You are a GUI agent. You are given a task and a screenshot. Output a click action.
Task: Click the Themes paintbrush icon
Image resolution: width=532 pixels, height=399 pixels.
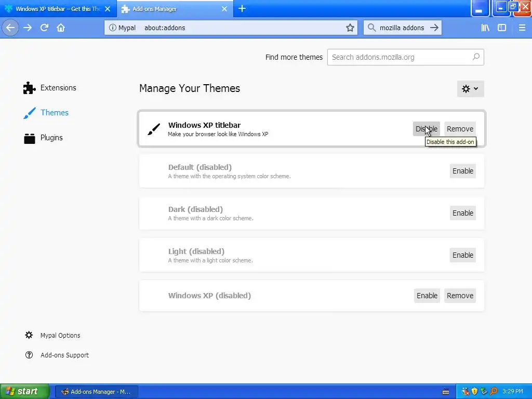[x=30, y=113]
